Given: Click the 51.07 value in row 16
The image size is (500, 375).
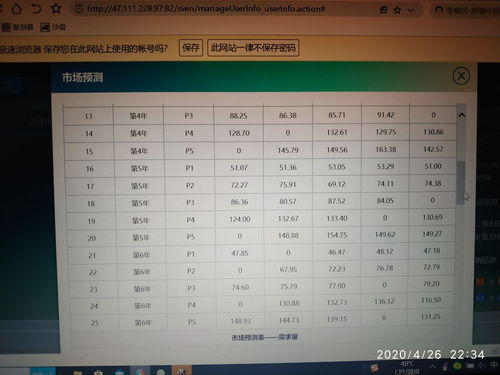Looking at the screenshot, I should (x=239, y=168).
